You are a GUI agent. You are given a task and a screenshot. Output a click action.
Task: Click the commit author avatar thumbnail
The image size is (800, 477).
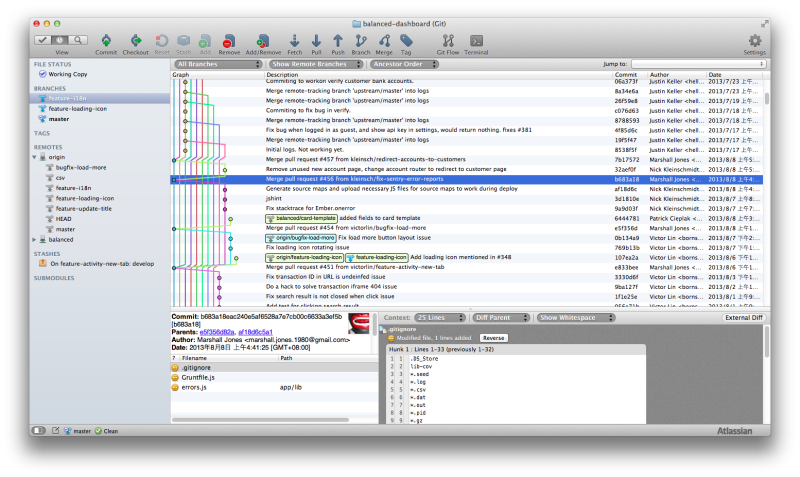tap(358, 323)
